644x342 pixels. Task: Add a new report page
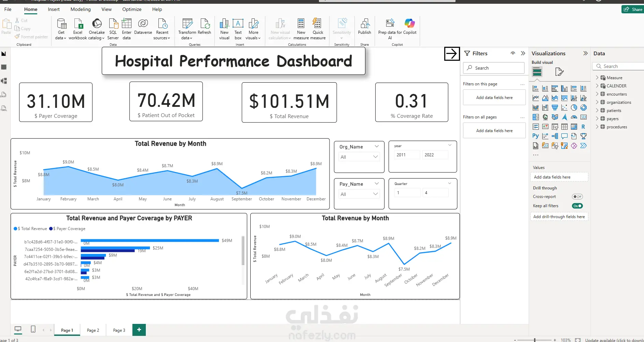point(139,330)
